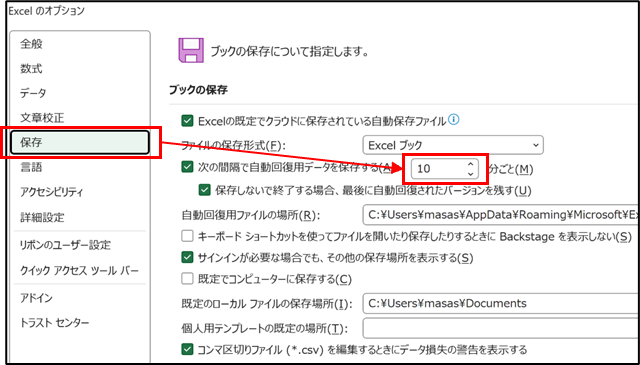
Task: Click the purple floppy disk save icon
Action: click(x=191, y=50)
